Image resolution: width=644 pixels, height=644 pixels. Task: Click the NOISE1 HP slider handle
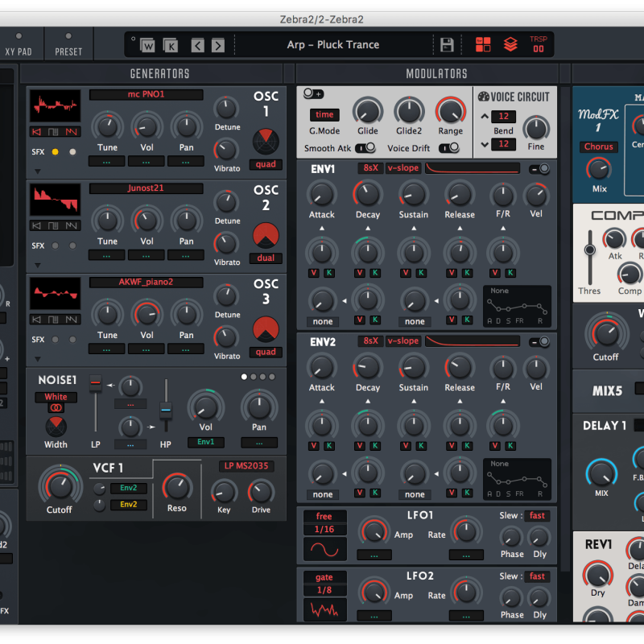click(x=166, y=411)
